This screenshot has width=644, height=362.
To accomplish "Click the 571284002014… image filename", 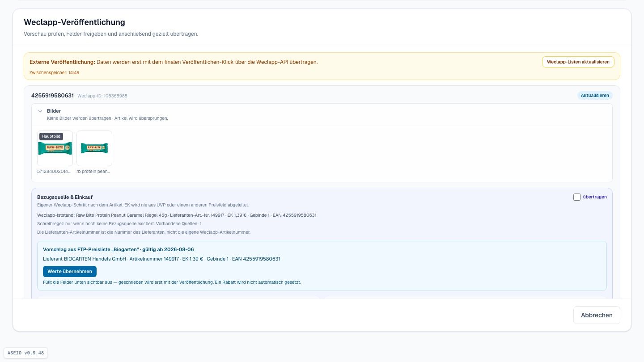I will pyautogui.click(x=54, y=171).
